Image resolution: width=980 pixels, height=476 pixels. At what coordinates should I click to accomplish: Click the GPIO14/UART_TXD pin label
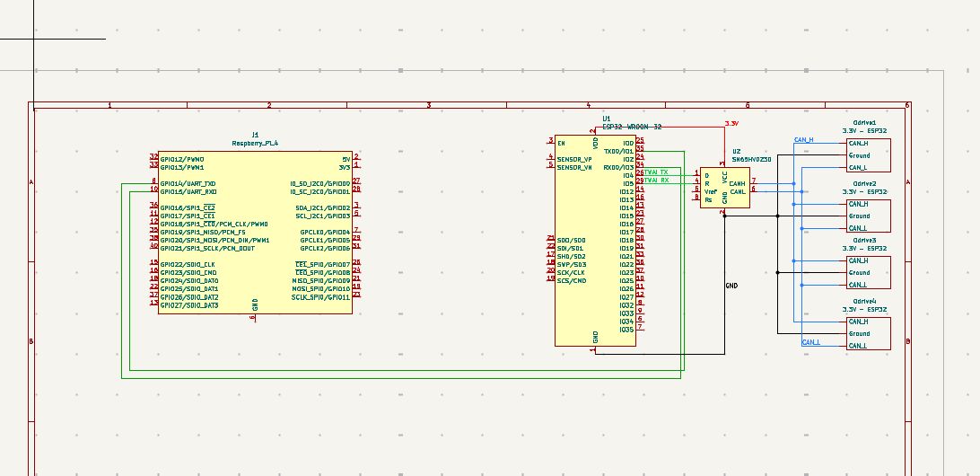(x=188, y=183)
